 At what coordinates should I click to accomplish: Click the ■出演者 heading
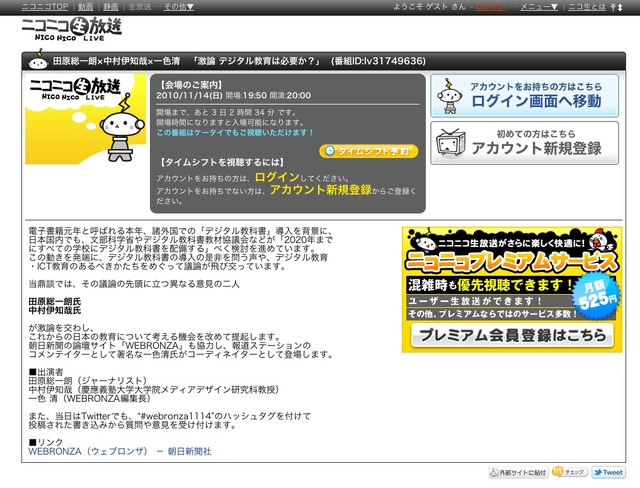[46, 372]
